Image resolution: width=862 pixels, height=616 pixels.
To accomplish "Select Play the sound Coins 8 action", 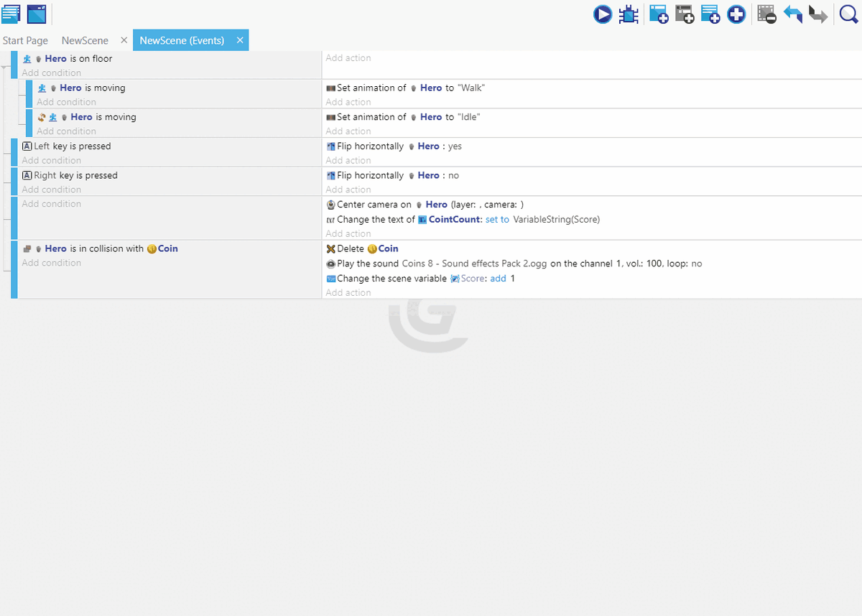I will click(514, 263).
